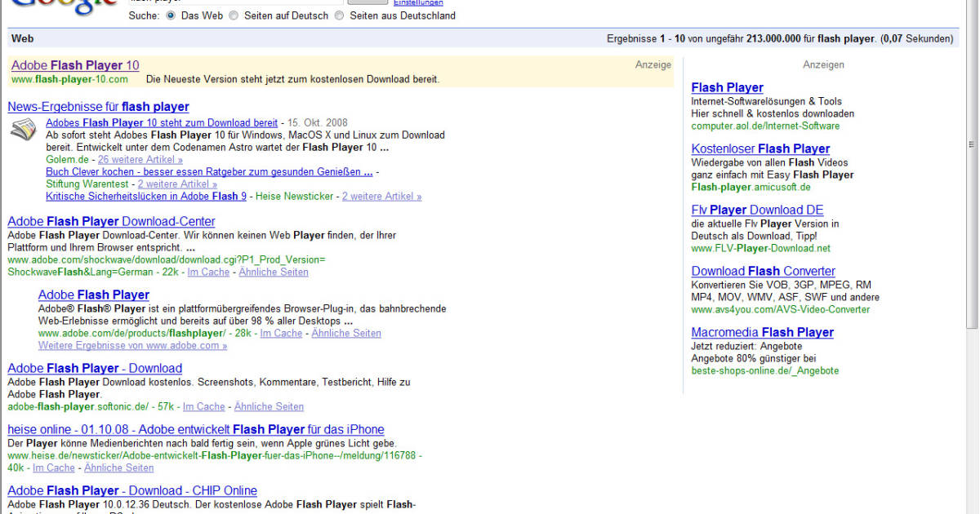The height and width of the screenshot is (514, 980).
Task: Open the 'Flash Player' AOL ad
Action: (727, 87)
